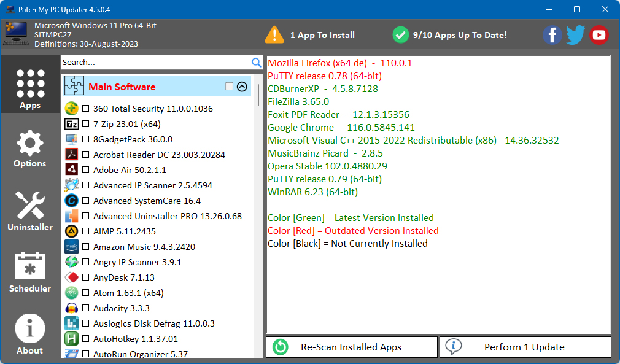The image size is (620, 364).
Task: Tick the 360 Total Security checkbox
Action: point(86,109)
